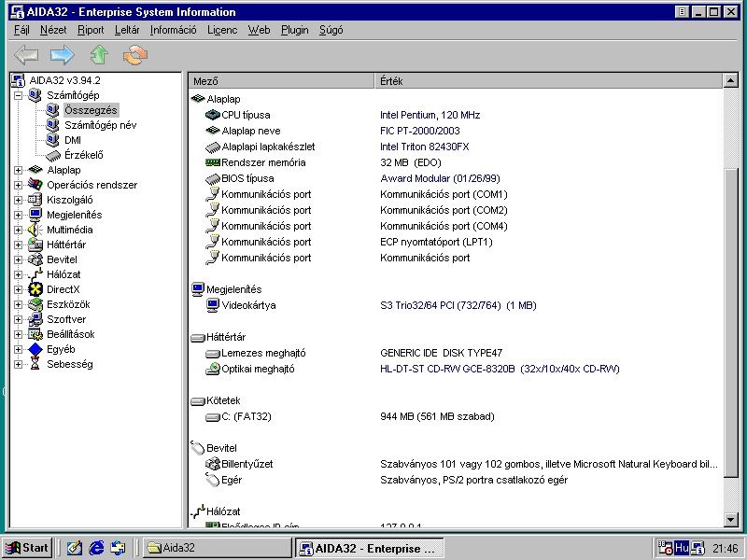
Task: Expand the Eszközök tree node
Action: click(x=18, y=304)
